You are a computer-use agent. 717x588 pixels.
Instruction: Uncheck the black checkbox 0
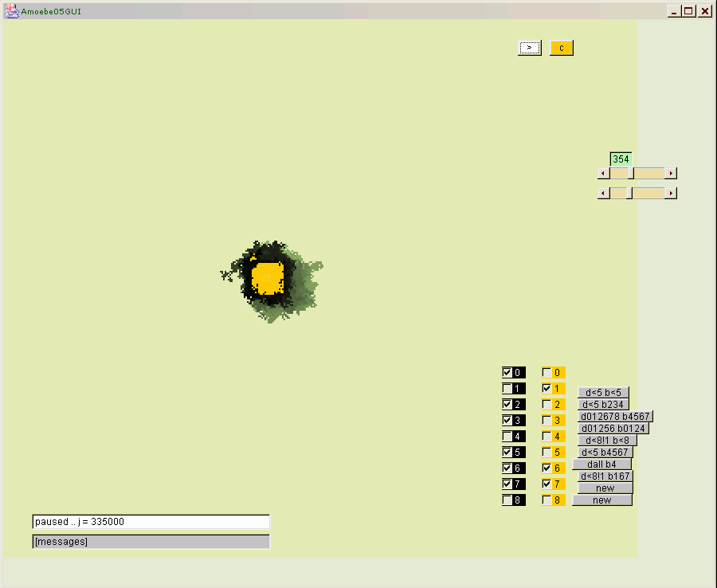[x=507, y=372]
